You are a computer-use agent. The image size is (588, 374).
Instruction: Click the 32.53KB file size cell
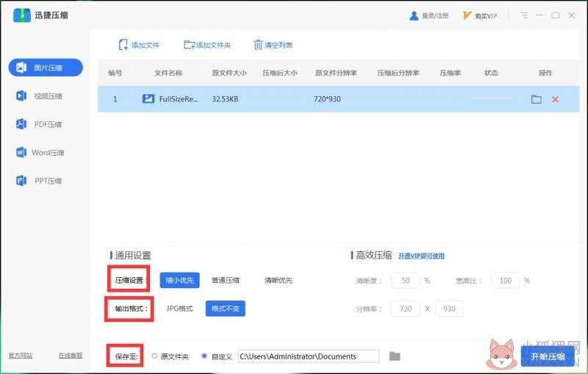click(225, 99)
